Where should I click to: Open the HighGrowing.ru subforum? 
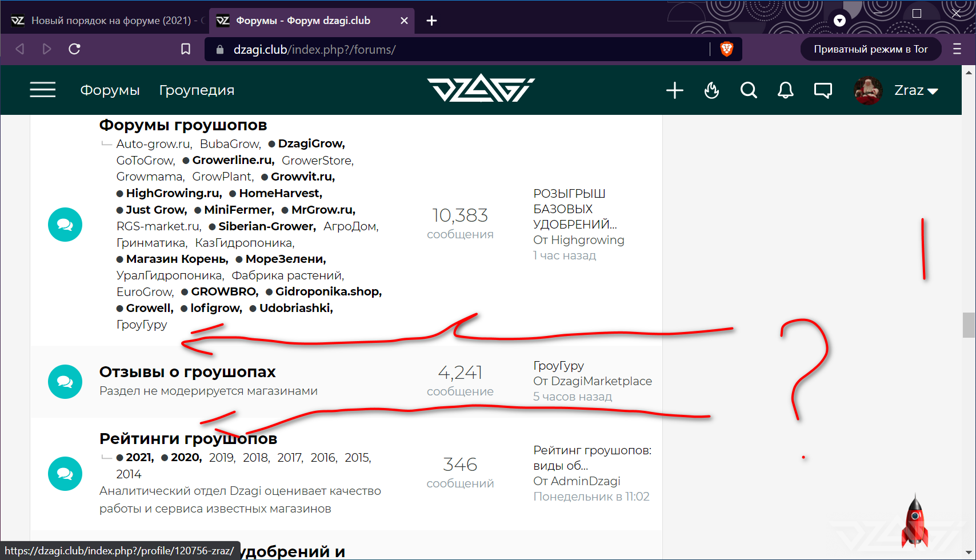pyautogui.click(x=174, y=193)
